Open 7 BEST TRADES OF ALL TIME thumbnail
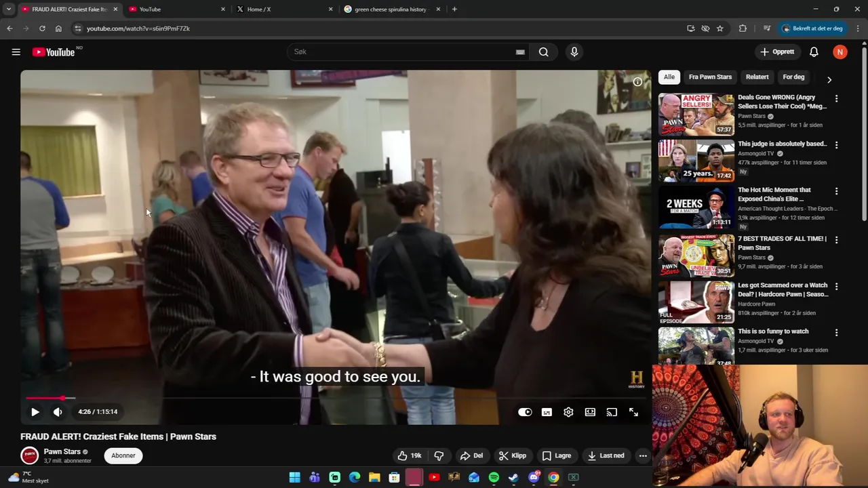The height and width of the screenshot is (488, 868). coord(696,256)
